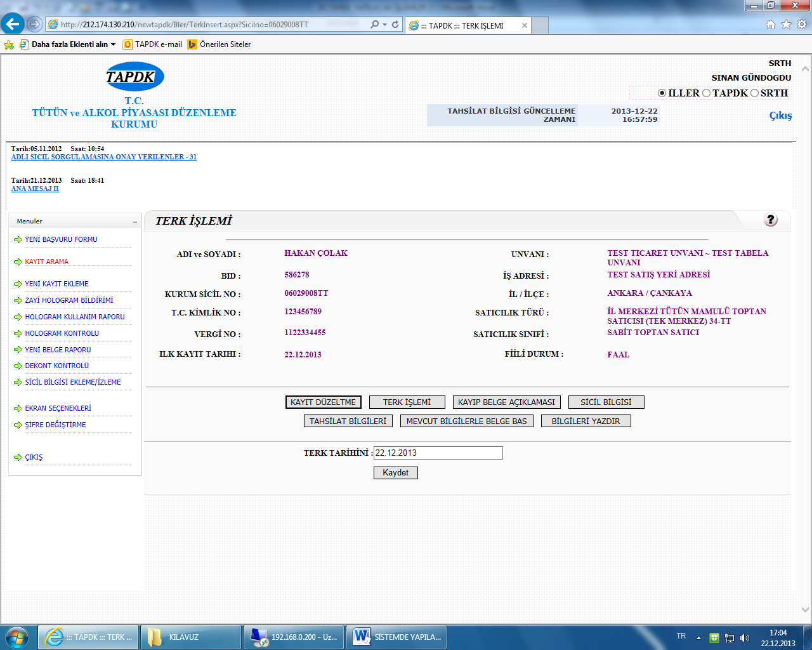Click the KAYIP BELGE AÇIKLAMASI button
Viewport: 812px width, 650px height.
tap(507, 402)
